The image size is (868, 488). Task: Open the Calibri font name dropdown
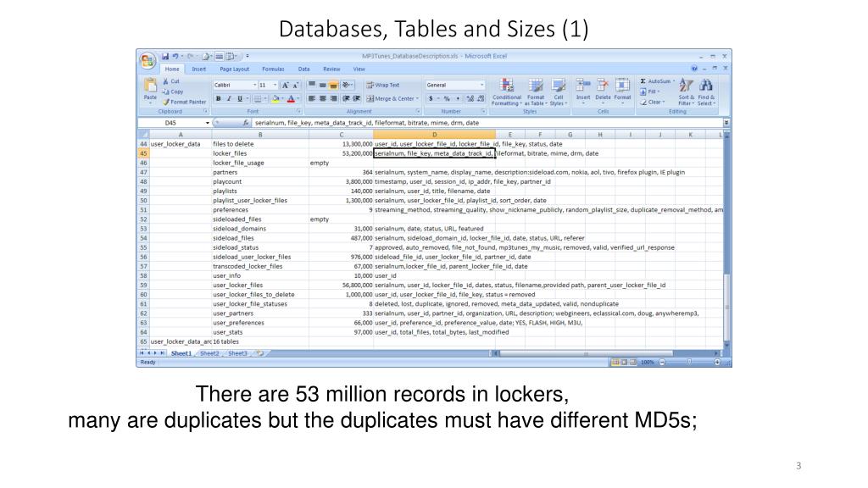click(254, 86)
